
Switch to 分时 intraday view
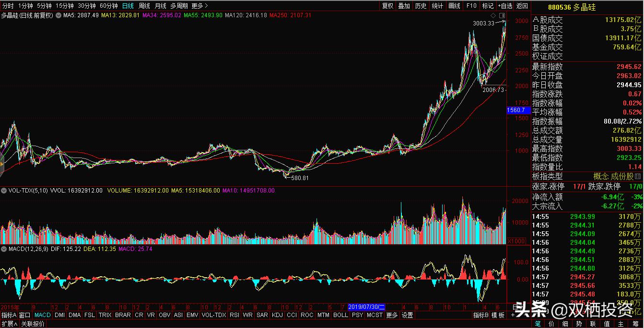tap(8, 6)
